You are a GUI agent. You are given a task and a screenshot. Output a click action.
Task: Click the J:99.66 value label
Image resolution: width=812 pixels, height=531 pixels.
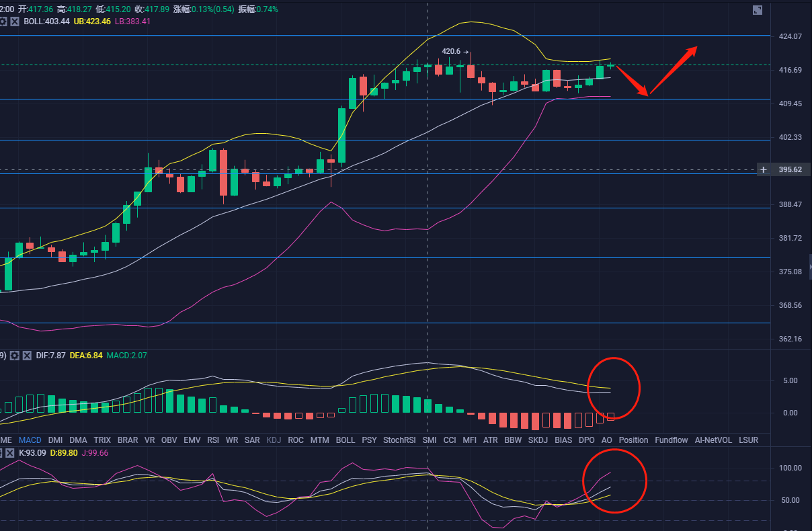96,452
